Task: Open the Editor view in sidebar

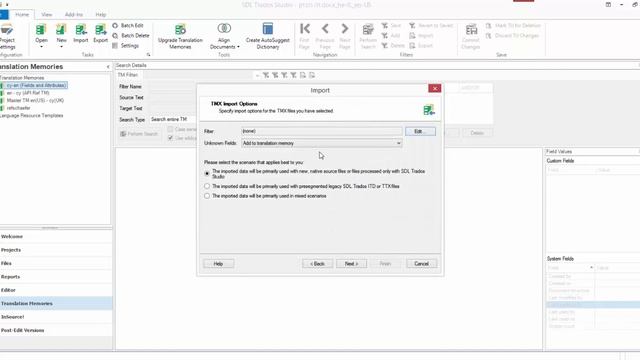Action: point(56,290)
